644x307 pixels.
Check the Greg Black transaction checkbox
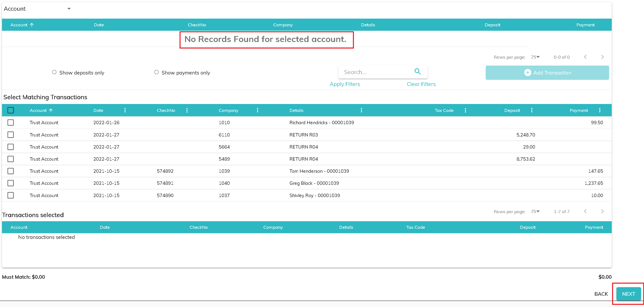(11, 183)
